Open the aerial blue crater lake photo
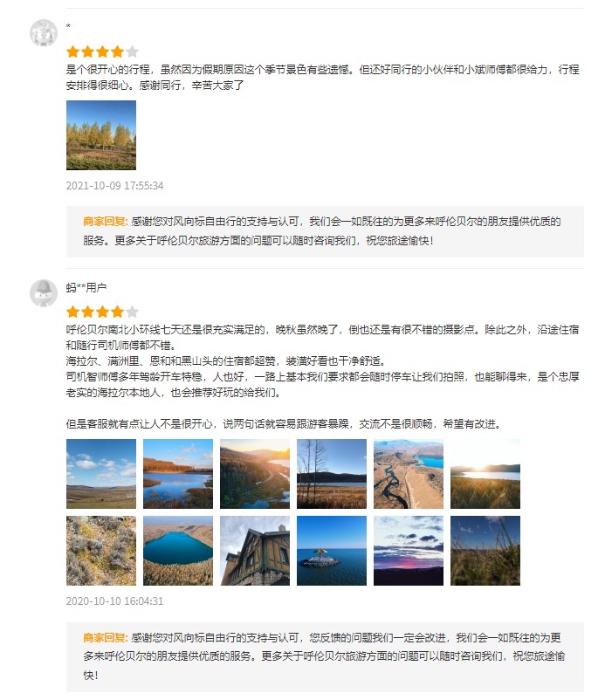Screen dimensions: 605x700 [x=178, y=551]
